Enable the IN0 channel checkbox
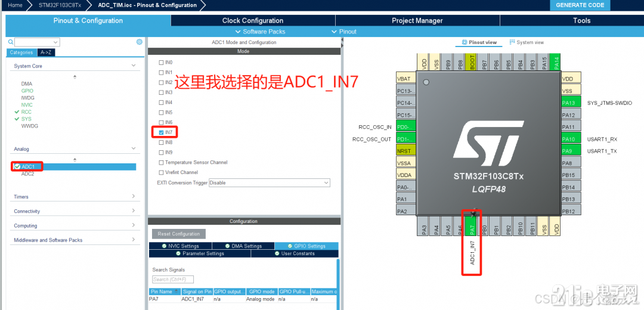The image size is (644, 310). (x=161, y=63)
